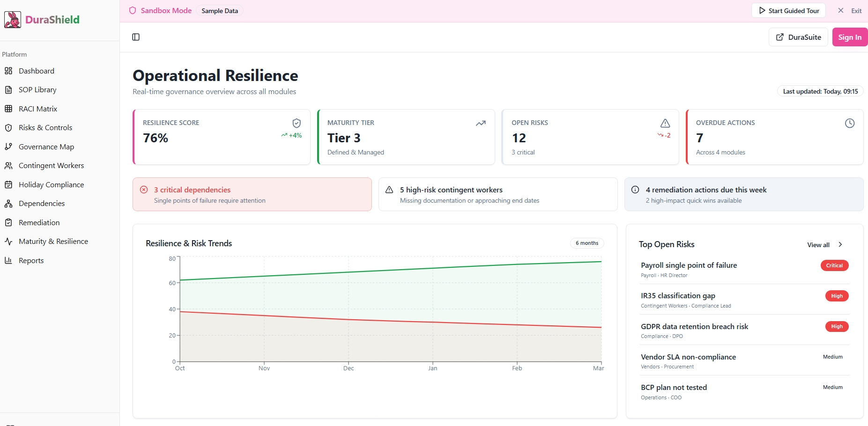Open BCP plan not tested risk
868x426 pixels.
coord(745,391)
